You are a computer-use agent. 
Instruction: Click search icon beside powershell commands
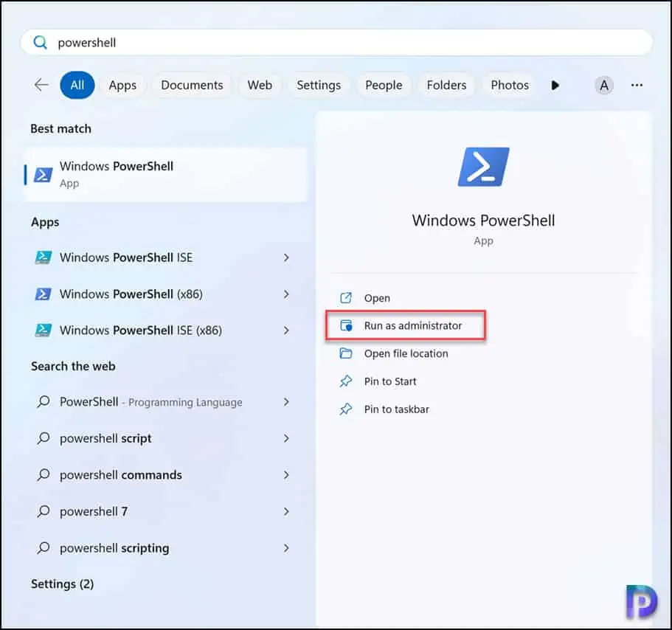point(44,475)
